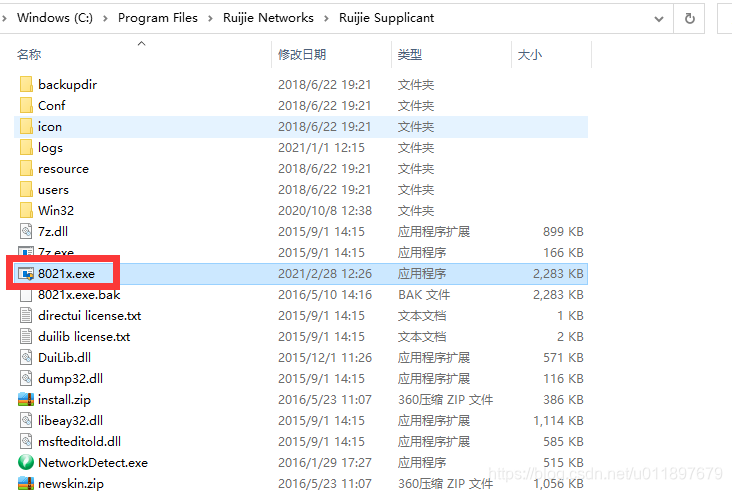The image size is (732, 492).
Task: Click the msfteditold.dll file icon
Action: pyautogui.click(x=26, y=442)
